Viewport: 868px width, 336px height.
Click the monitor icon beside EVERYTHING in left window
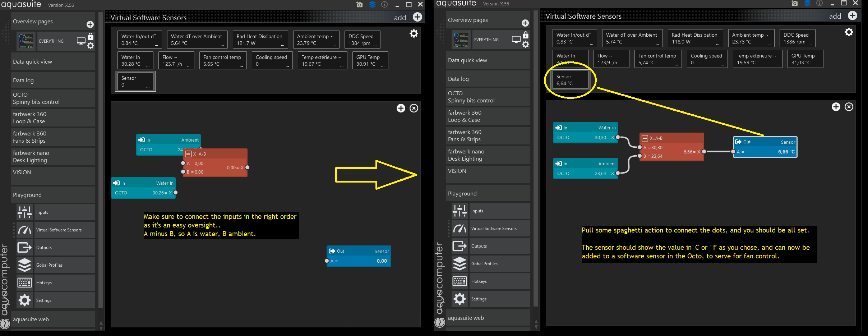(81, 41)
